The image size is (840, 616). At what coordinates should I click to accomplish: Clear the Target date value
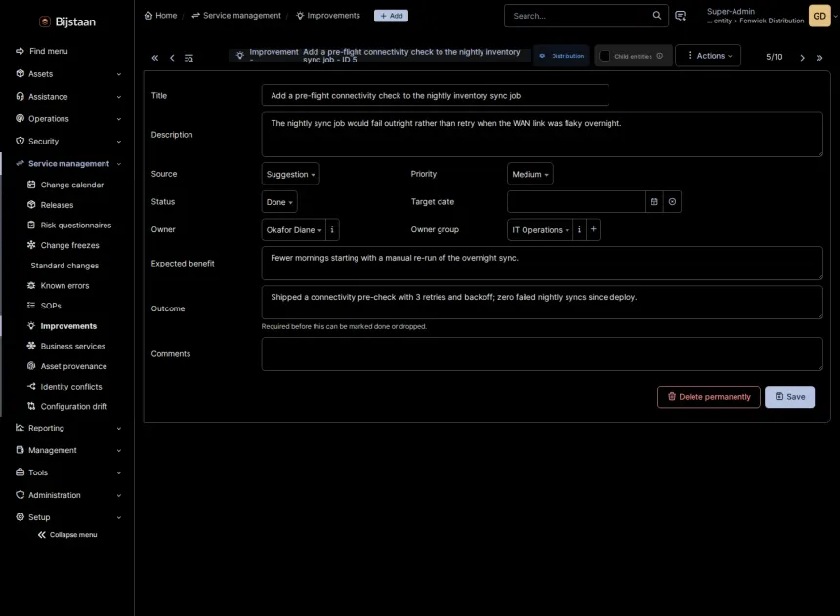click(x=672, y=202)
